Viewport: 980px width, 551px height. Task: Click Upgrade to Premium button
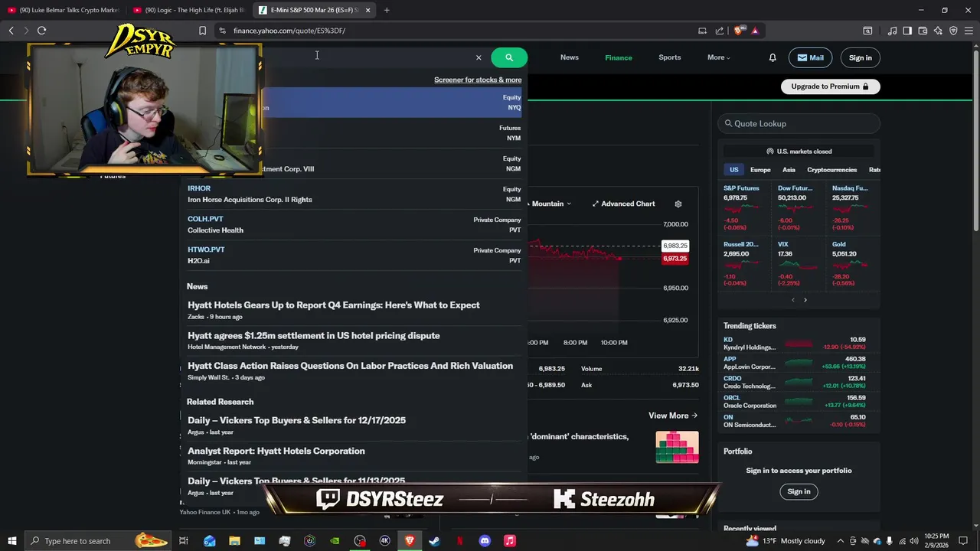(830, 86)
